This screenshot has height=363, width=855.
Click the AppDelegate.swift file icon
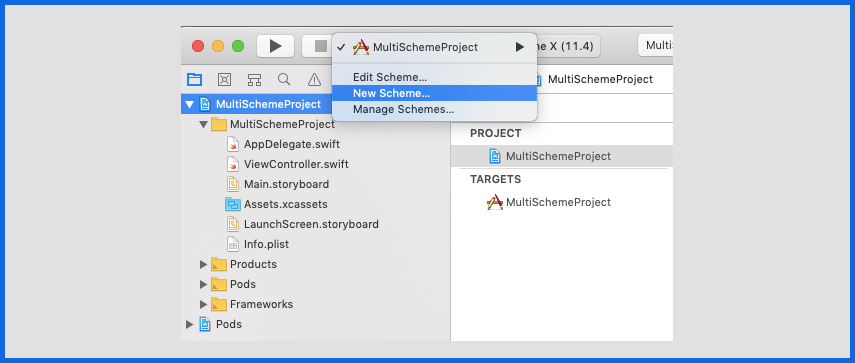pyautogui.click(x=233, y=144)
